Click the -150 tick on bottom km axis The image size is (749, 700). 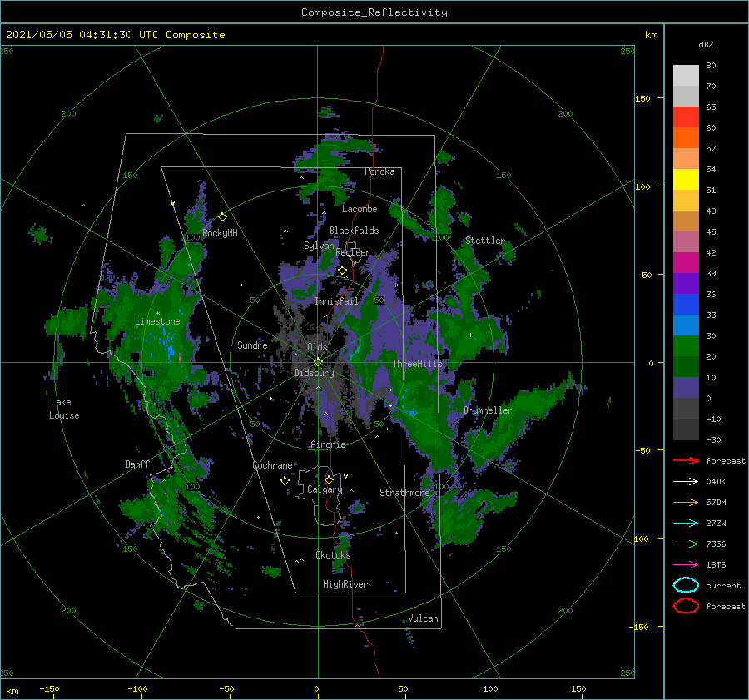pyautogui.click(x=49, y=688)
